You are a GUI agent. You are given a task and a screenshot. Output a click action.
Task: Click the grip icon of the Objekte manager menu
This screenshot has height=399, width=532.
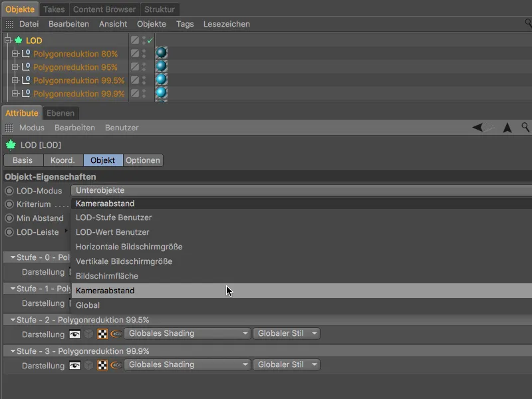pyautogui.click(x=9, y=24)
